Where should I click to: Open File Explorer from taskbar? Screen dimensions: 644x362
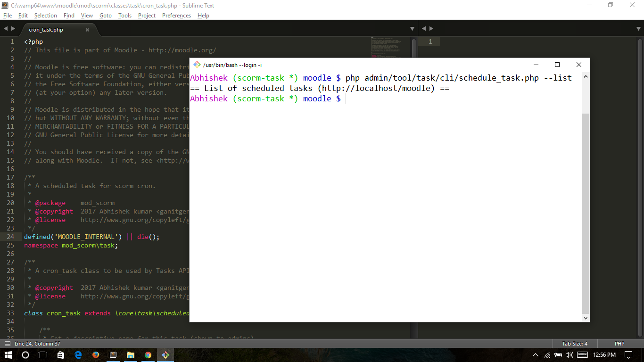[x=131, y=355]
